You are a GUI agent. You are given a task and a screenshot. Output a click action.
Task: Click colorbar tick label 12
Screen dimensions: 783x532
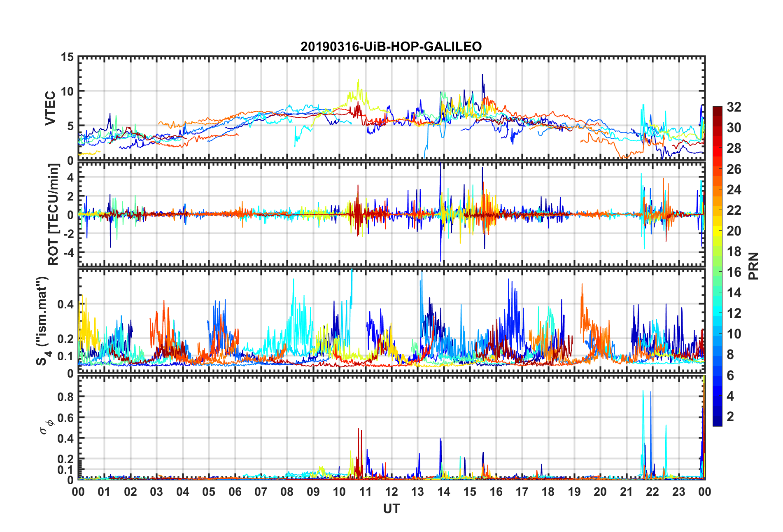(734, 313)
